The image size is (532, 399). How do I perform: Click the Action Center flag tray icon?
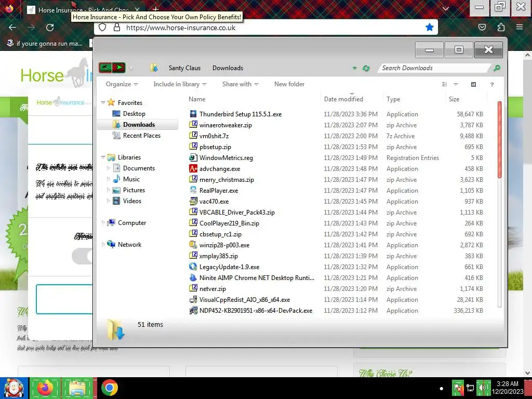[457, 388]
